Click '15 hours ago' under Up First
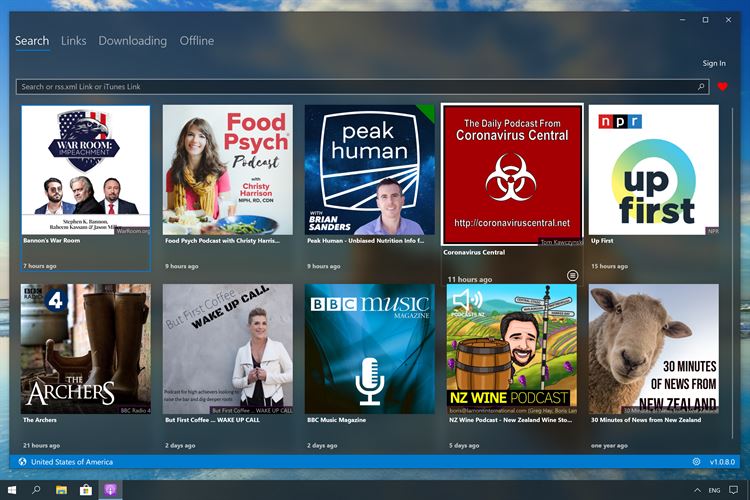Image resolution: width=750 pixels, height=500 pixels. click(x=609, y=266)
